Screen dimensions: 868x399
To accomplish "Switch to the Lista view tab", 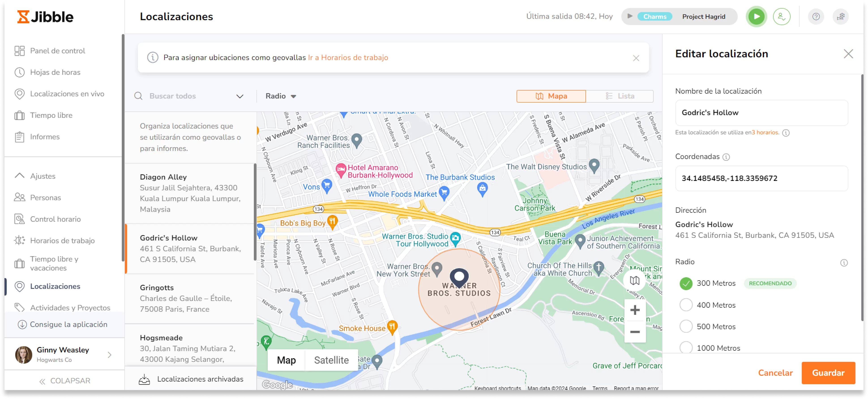I will pyautogui.click(x=619, y=96).
